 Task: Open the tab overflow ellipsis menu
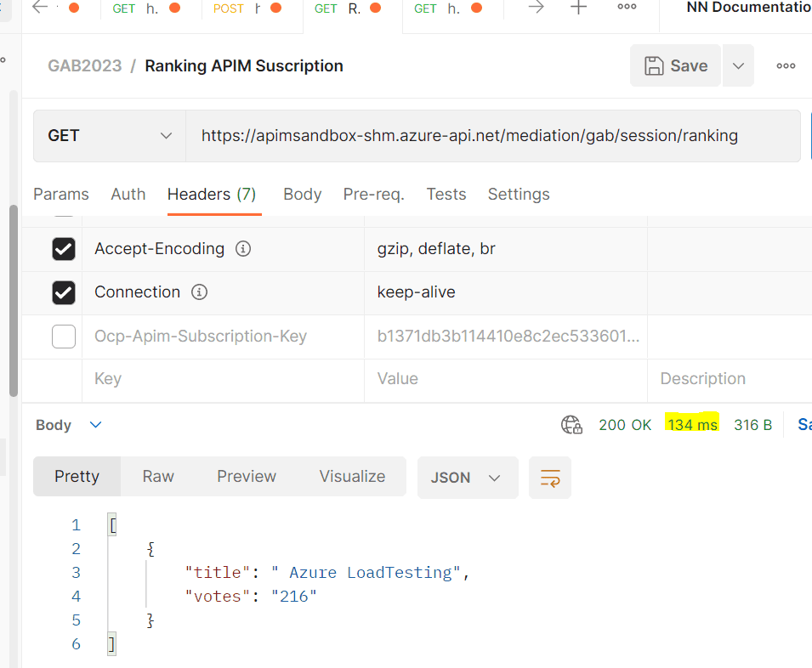point(627,7)
